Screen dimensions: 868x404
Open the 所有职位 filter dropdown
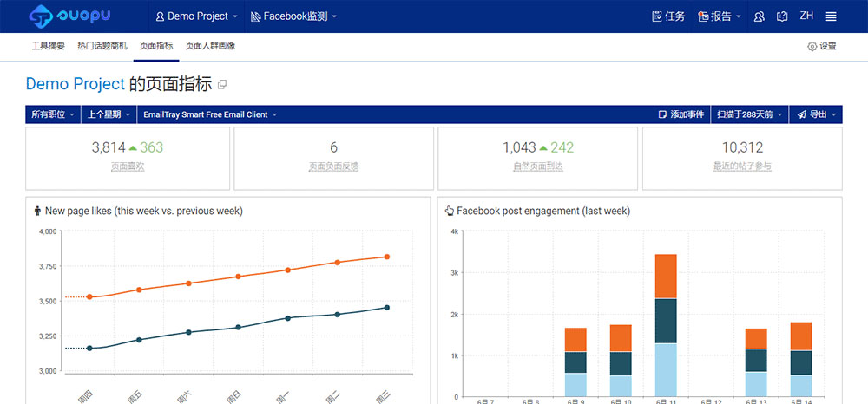click(x=53, y=114)
